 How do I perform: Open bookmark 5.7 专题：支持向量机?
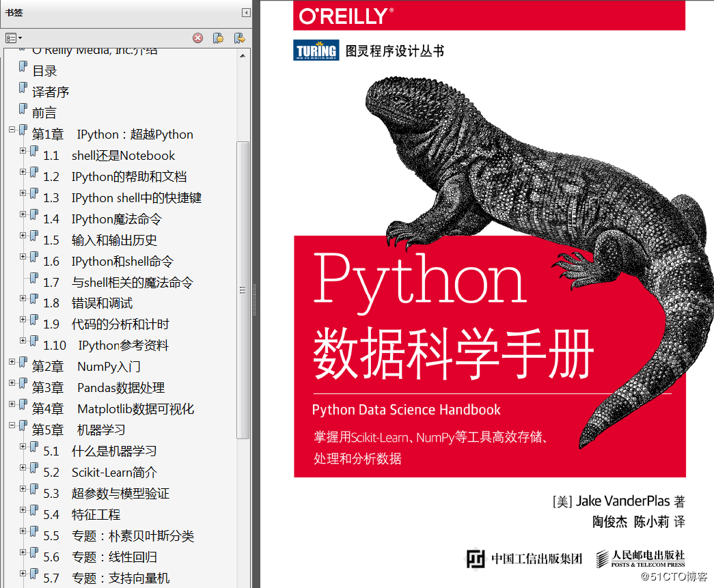106,578
